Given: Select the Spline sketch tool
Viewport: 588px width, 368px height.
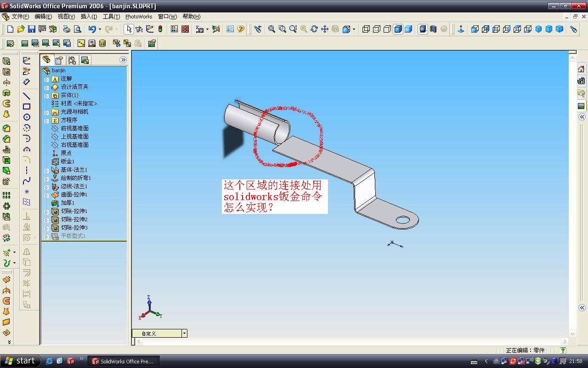Looking at the screenshot, I should 27,181.
